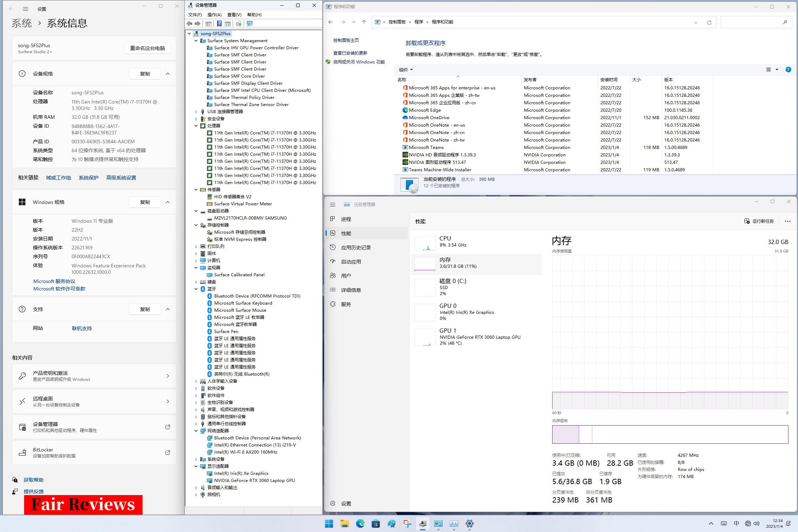798x532 pixels.
Task: Click refresh icon in Programs address bar
Action: pyautogui.click(x=709, y=22)
